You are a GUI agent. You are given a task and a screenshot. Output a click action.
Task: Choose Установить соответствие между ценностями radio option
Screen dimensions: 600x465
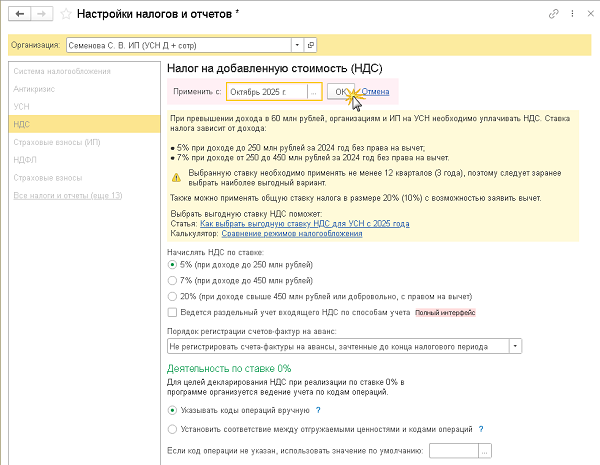click(175, 429)
